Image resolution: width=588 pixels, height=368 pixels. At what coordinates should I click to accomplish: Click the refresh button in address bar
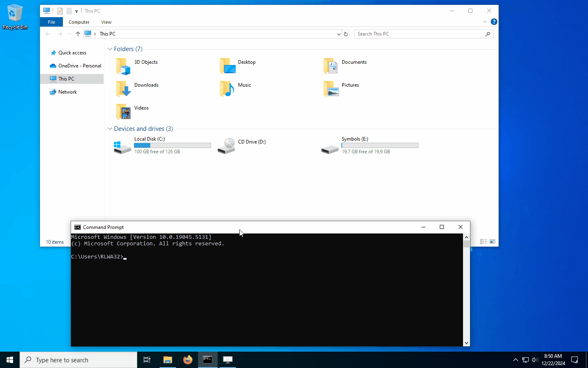coord(346,34)
